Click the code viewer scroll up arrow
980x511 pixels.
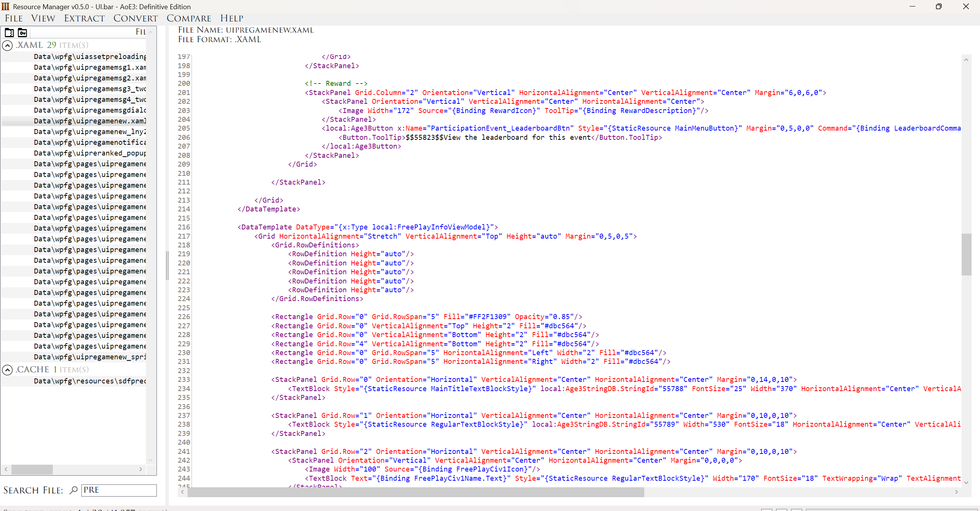click(x=966, y=60)
